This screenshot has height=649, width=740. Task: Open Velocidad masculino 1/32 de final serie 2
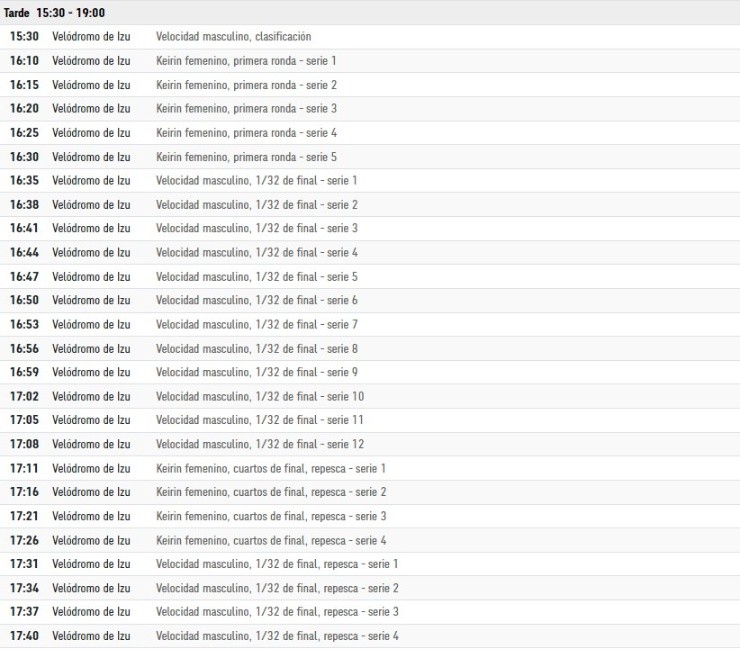pyautogui.click(x=256, y=205)
